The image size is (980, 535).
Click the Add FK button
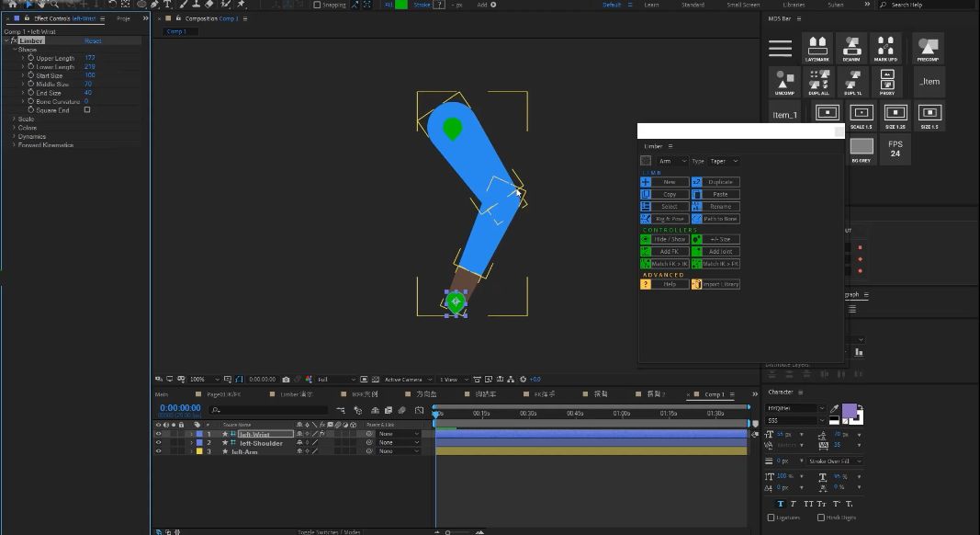664,251
